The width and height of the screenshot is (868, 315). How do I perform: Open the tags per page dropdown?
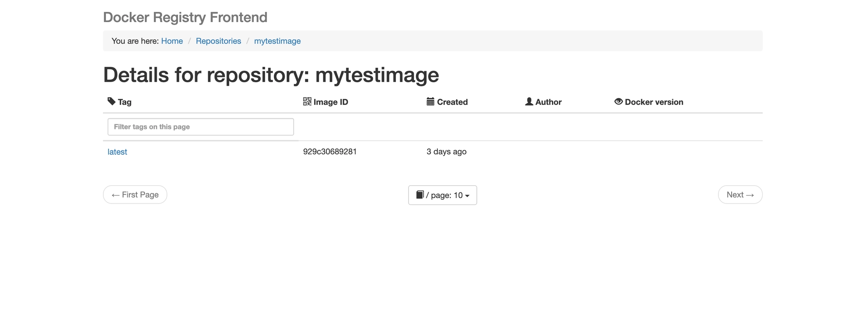(x=442, y=195)
